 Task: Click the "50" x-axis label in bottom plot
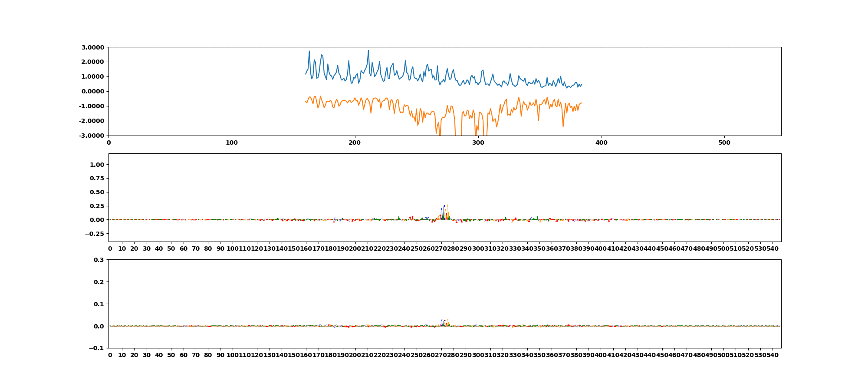[x=171, y=355]
